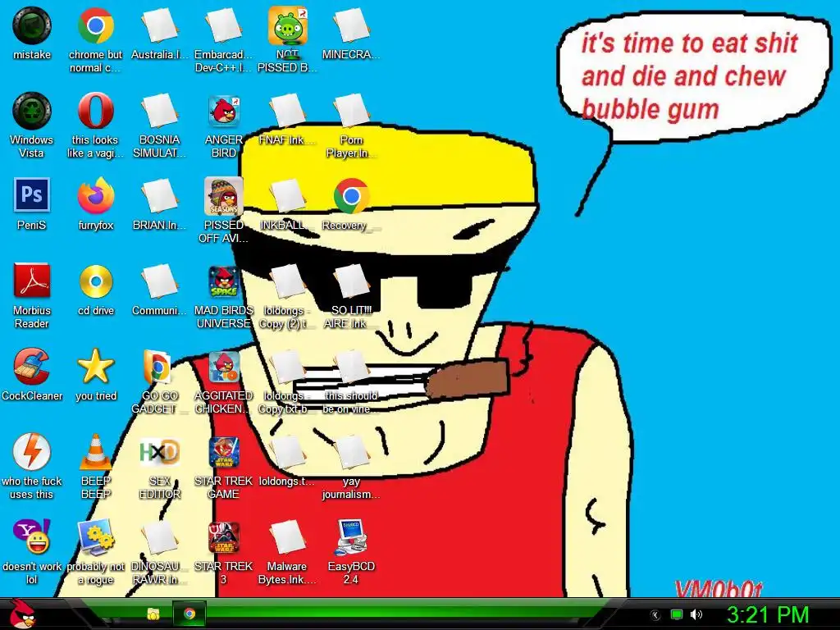Screen dimensions: 840x630
Task: Select the MINECRA... desktop shortcut
Action: [x=351, y=25]
